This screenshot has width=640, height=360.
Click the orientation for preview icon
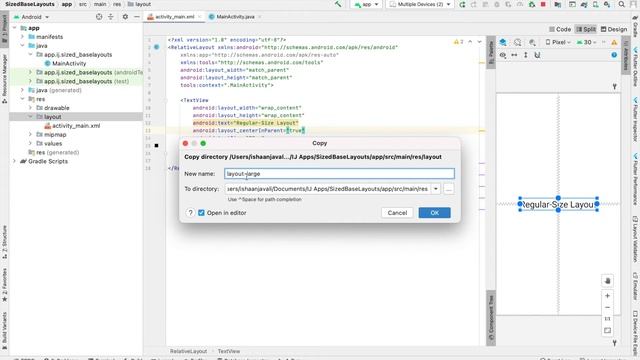pyautogui.click(x=518, y=42)
